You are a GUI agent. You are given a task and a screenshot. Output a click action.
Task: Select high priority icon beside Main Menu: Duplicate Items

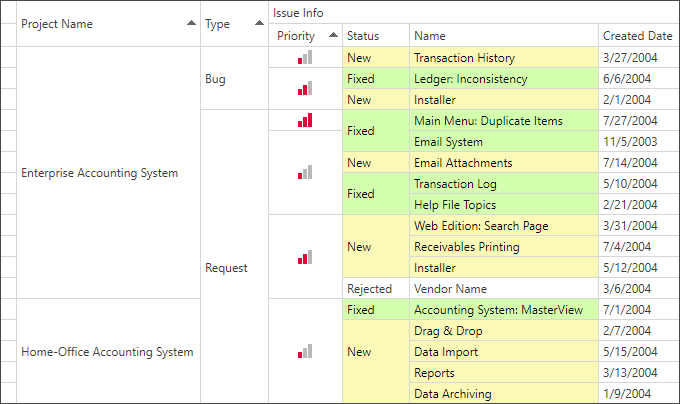point(305,121)
